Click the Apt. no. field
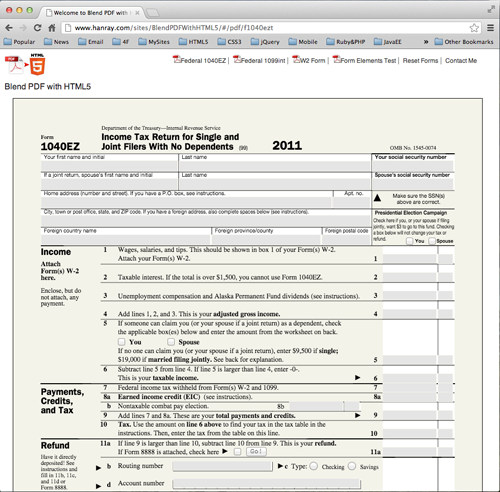The width and height of the screenshot is (500, 492). (352, 202)
